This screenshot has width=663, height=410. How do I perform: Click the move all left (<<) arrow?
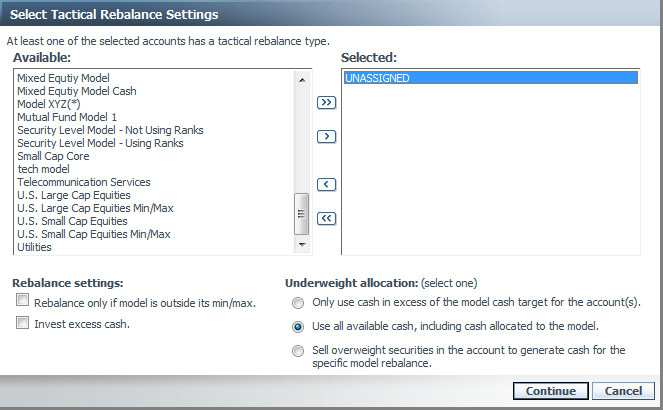point(326,219)
